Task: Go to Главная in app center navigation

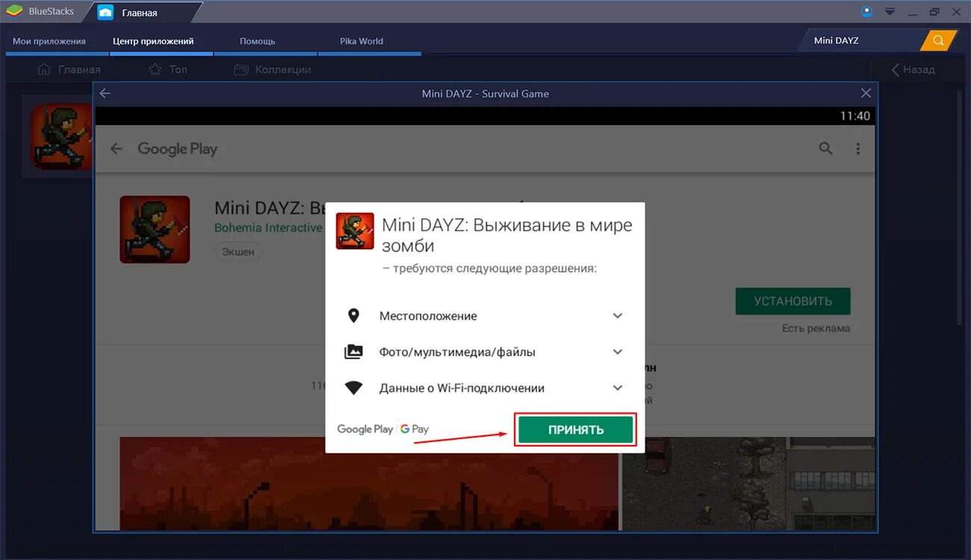Action: point(69,69)
